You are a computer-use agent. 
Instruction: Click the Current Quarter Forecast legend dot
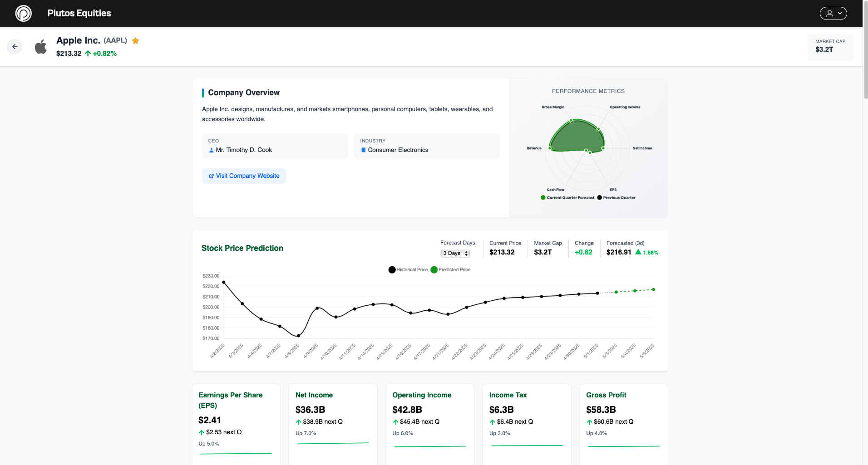pos(543,198)
